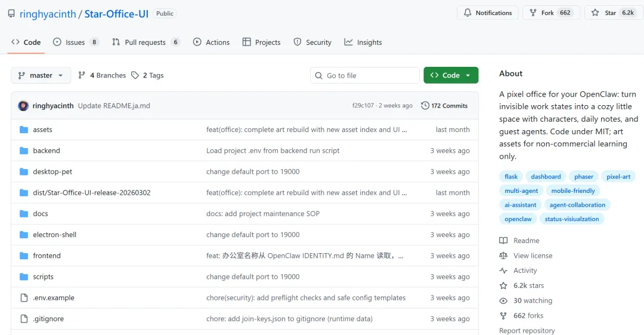Viewport: 644px width, 335px height.
Task: Click the folder icon for docs
Action: 24,214
